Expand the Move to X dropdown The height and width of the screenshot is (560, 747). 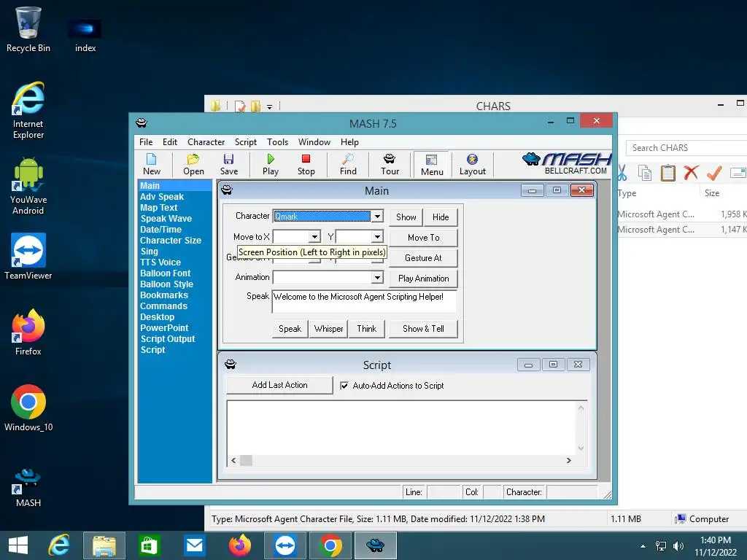click(x=314, y=237)
